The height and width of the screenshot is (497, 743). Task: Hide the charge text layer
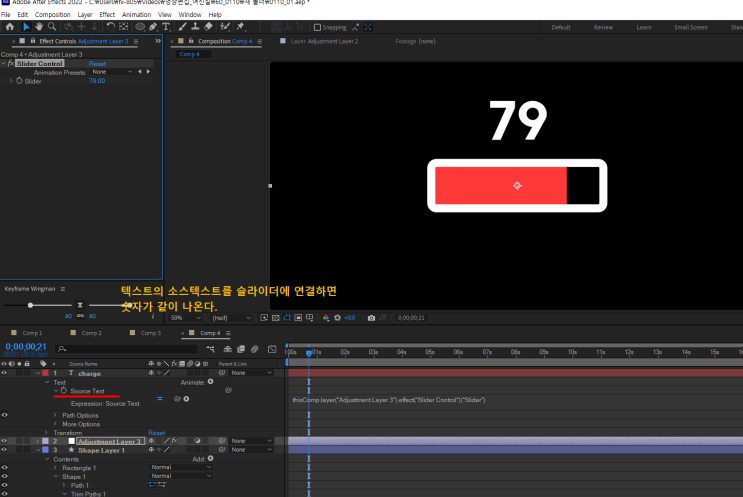pyautogui.click(x=4, y=373)
